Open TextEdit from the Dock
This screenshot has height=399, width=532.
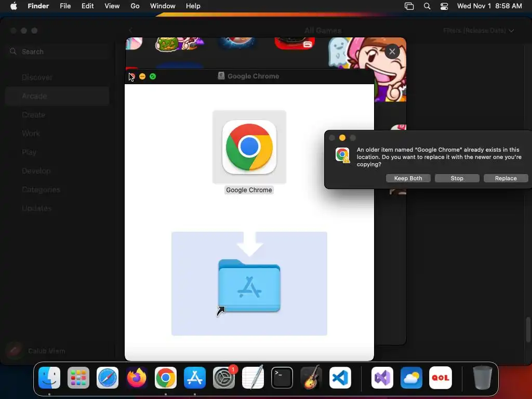click(x=253, y=378)
